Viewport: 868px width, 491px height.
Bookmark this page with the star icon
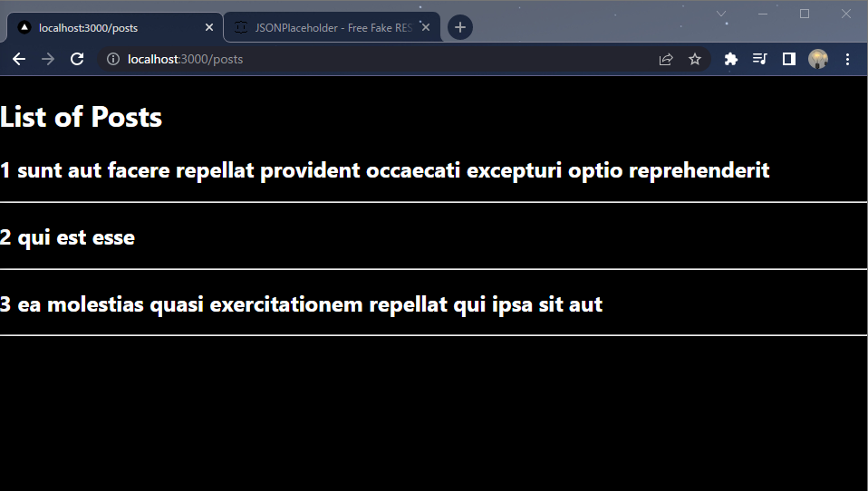point(695,59)
